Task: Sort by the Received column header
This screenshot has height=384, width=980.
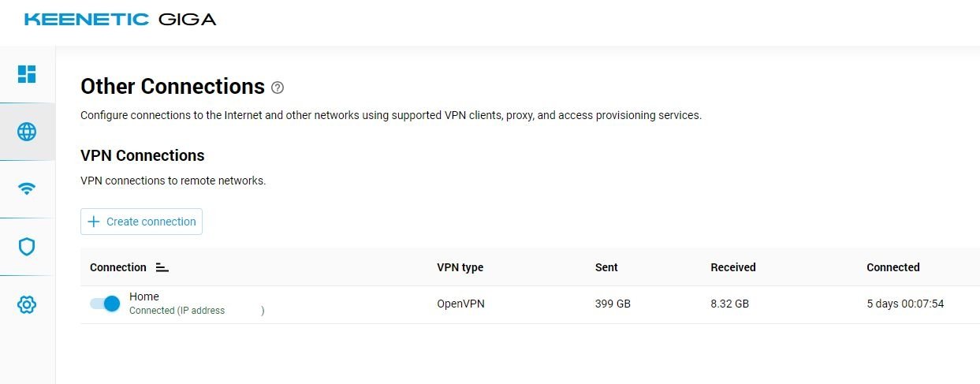Action: (x=733, y=267)
